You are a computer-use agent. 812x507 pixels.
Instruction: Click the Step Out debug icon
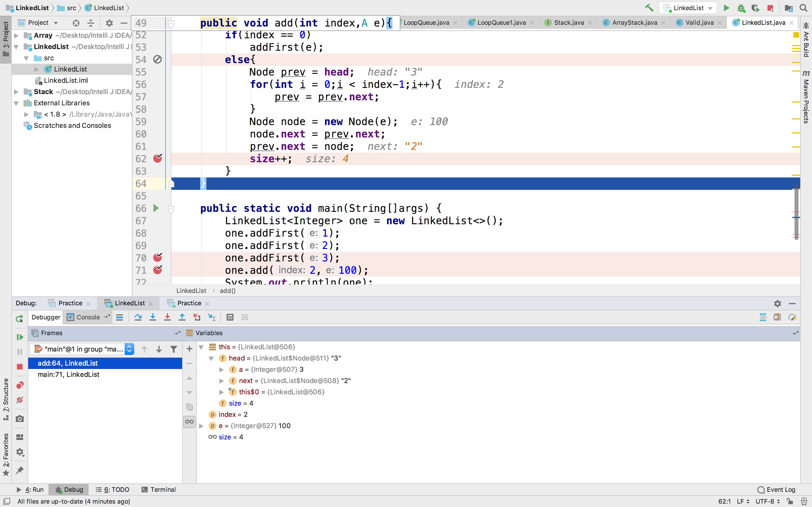182,317
